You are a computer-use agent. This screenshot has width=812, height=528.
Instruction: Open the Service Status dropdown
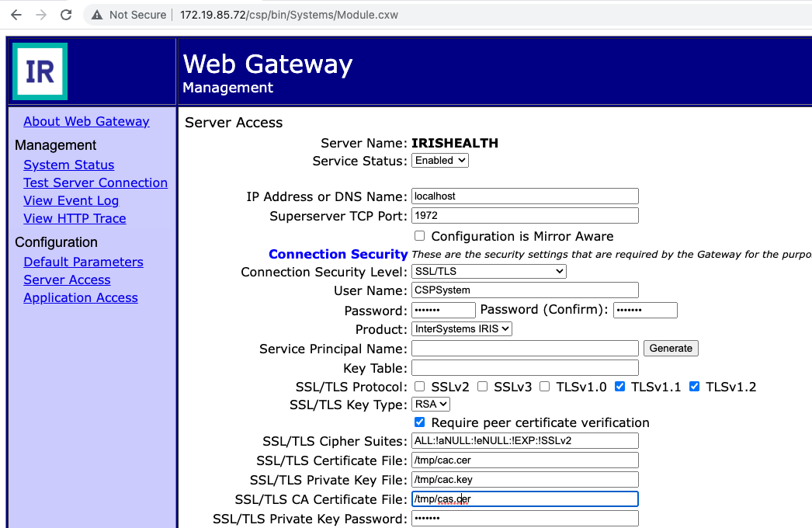pyautogui.click(x=439, y=161)
